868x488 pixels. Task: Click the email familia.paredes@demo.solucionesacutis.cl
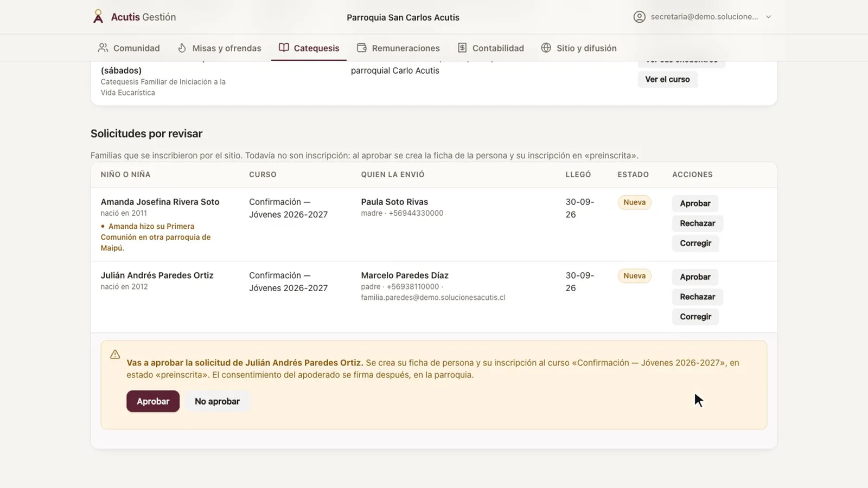point(433,298)
